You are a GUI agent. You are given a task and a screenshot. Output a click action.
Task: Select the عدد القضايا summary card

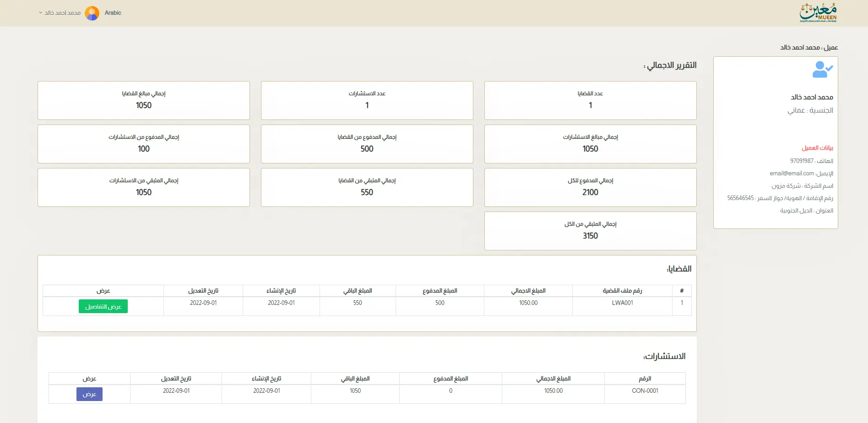pos(590,100)
